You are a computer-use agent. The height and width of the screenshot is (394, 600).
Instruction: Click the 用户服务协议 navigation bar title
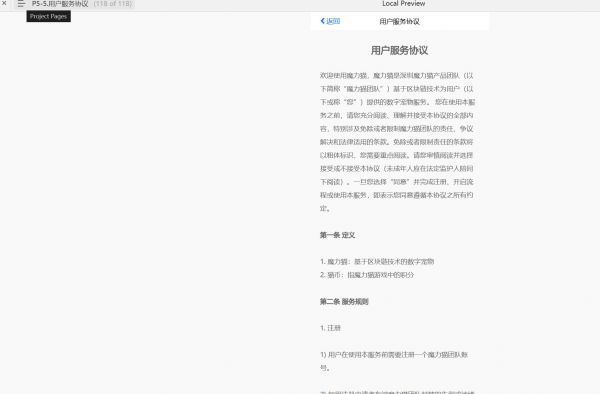399,21
